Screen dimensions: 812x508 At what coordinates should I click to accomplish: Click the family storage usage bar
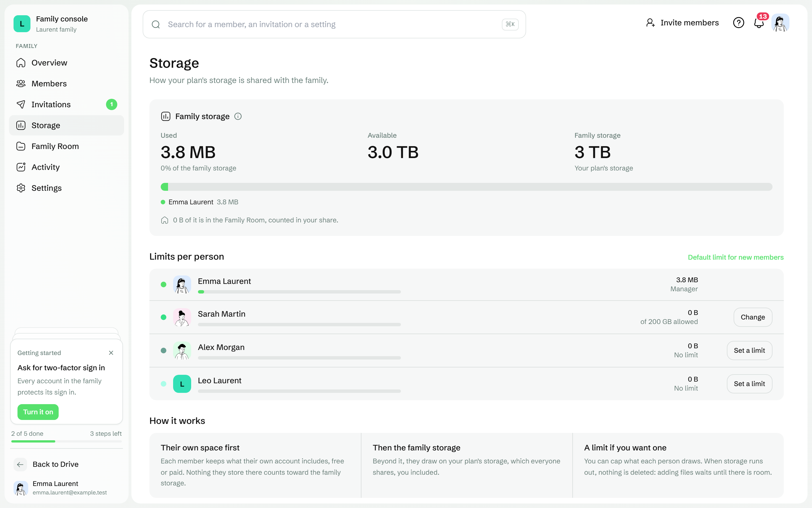coord(466,187)
